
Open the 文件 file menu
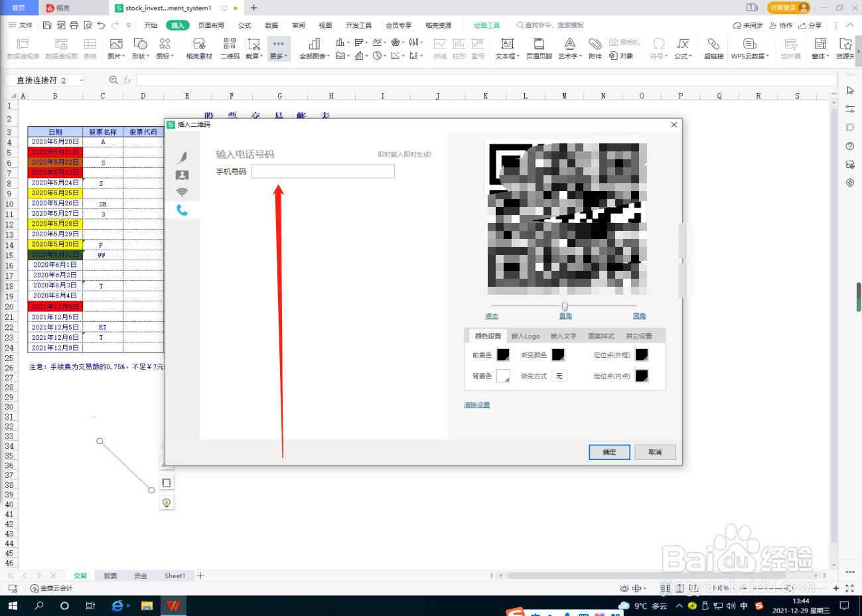pyautogui.click(x=21, y=25)
